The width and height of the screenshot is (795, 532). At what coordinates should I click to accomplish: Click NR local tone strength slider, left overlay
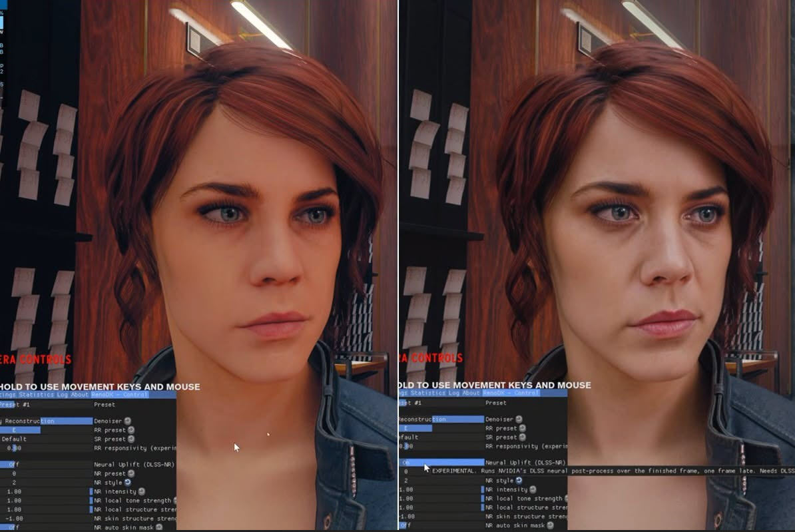pyautogui.click(x=46, y=501)
